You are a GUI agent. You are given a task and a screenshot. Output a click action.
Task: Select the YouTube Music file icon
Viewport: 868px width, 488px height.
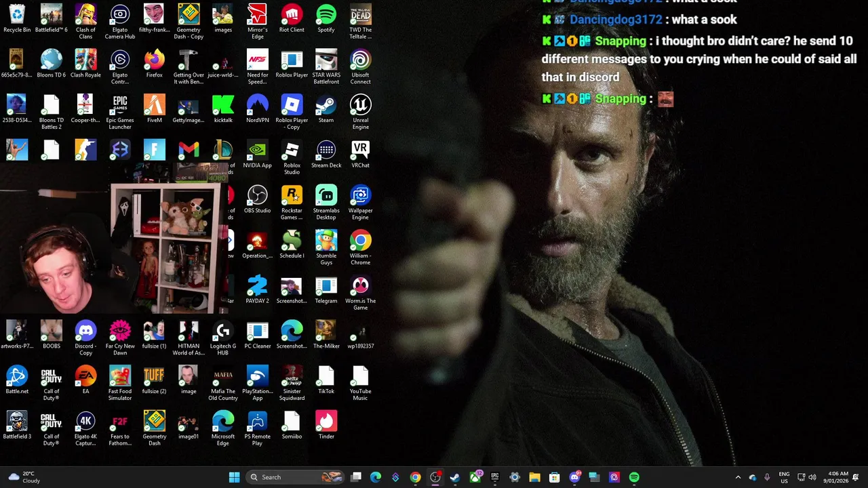click(361, 384)
